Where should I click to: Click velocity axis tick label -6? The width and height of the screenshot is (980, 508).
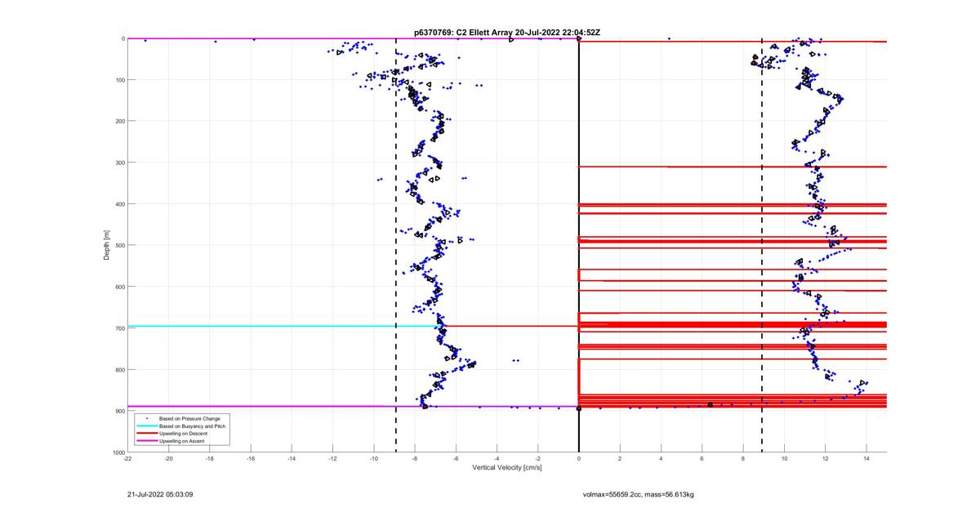pyautogui.click(x=456, y=459)
